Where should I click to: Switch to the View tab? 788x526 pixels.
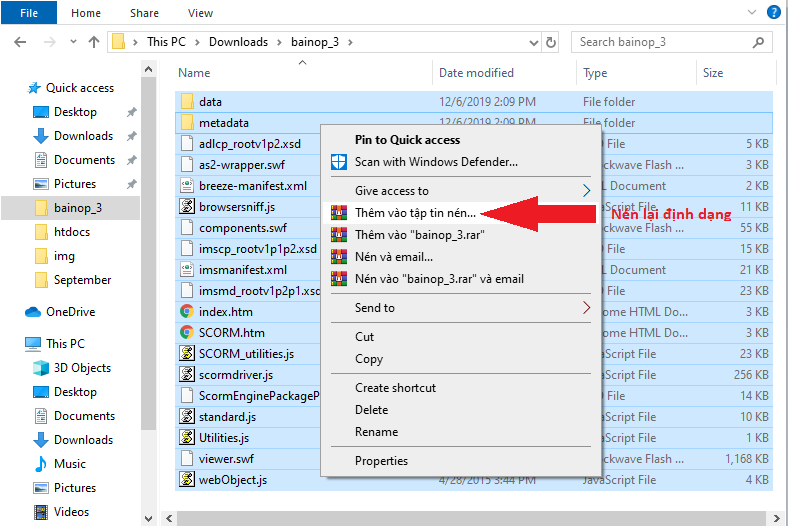point(200,13)
